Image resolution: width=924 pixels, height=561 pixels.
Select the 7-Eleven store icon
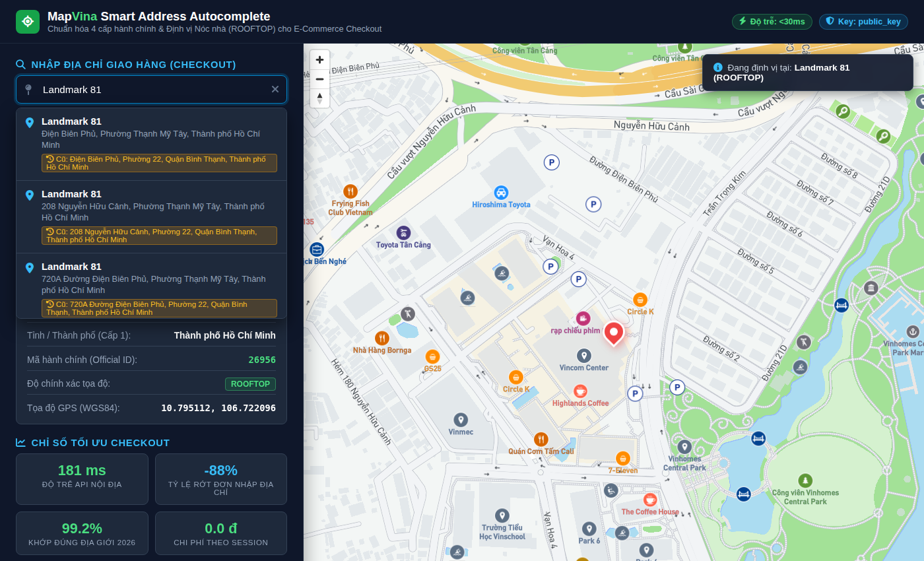point(622,458)
